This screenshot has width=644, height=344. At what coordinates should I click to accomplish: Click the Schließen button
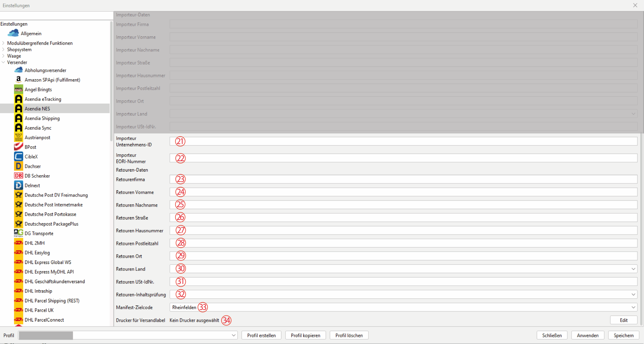point(552,335)
